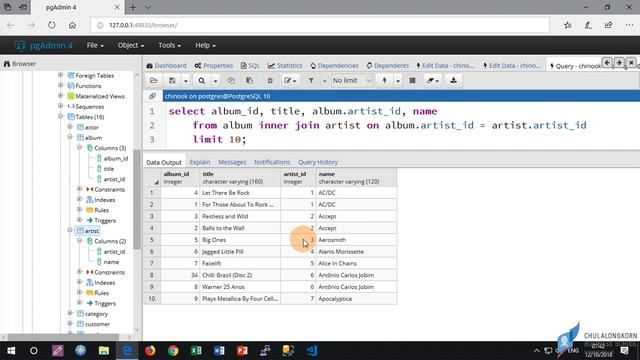The height and width of the screenshot is (360, 640).
Task: Expand the Materialized Views node
Action: pyautogui.click(x=60, y=96)
